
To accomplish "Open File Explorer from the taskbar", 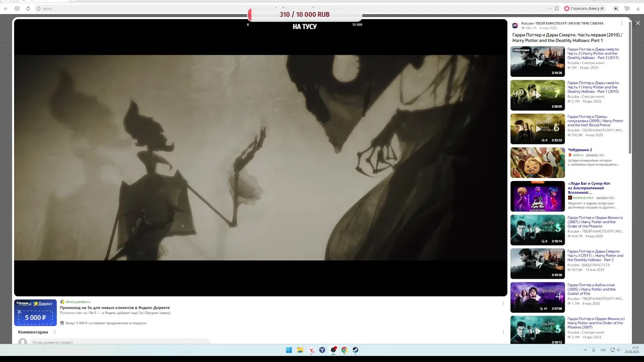I will (300, 350).
